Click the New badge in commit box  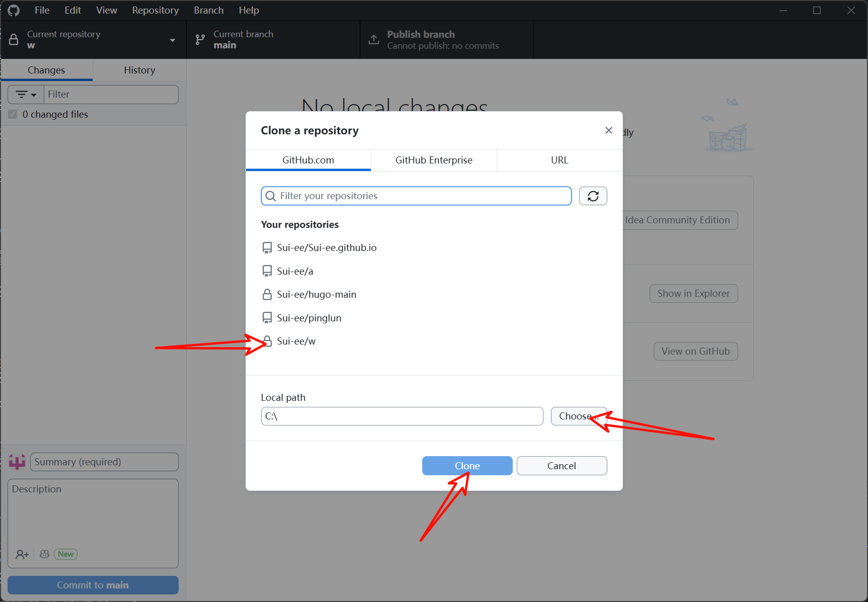[66, 554]
